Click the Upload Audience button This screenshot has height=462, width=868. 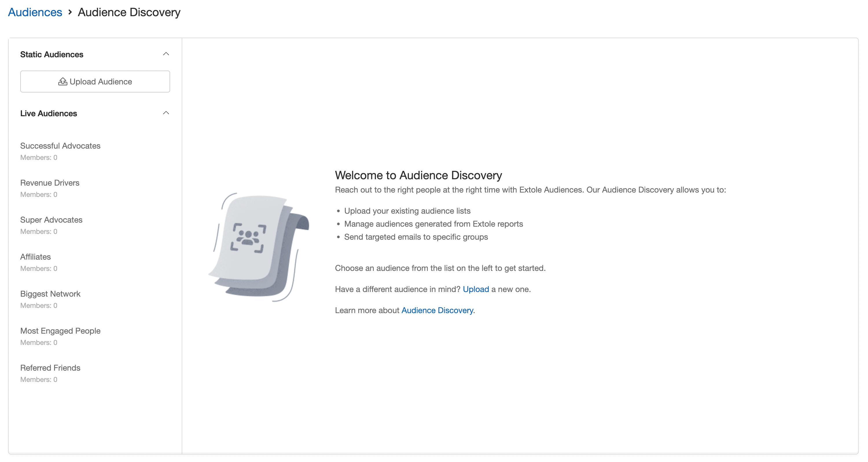[x=95, y=82]
